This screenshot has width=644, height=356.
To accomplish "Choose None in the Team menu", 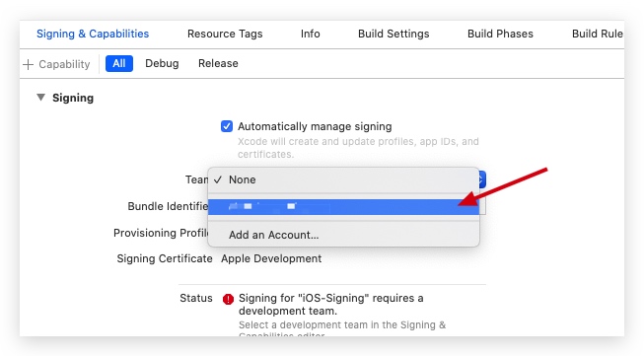I will [x=343, y=179].
